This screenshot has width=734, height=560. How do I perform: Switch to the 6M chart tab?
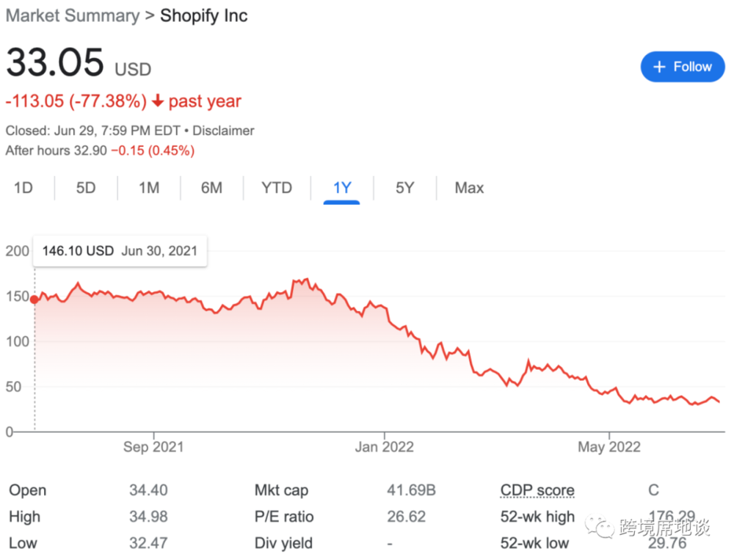click(x=211, y=188)
